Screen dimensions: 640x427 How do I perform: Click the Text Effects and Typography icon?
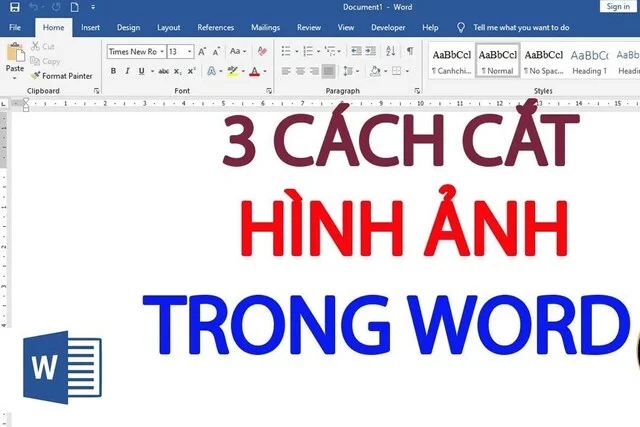(x=211, y=71)
